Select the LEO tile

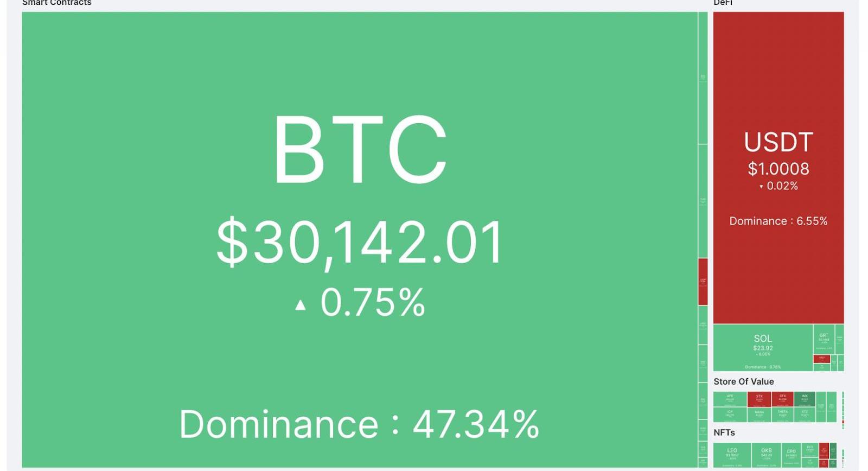[732, 455]
